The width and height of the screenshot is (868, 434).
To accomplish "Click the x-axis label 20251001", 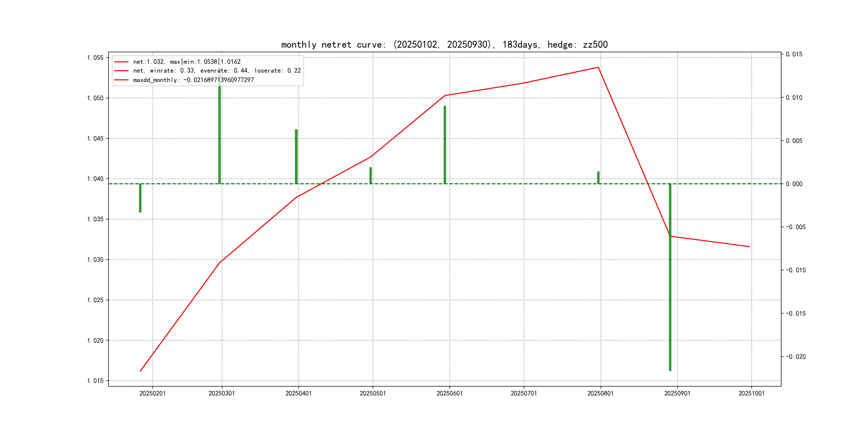I will point(751,394).
